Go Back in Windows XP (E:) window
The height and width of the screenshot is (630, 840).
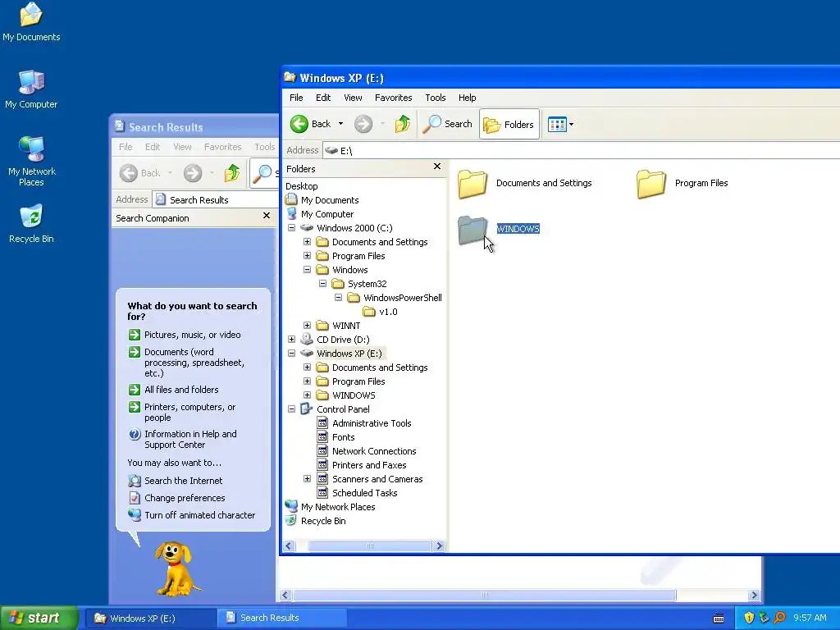(311, 124)
